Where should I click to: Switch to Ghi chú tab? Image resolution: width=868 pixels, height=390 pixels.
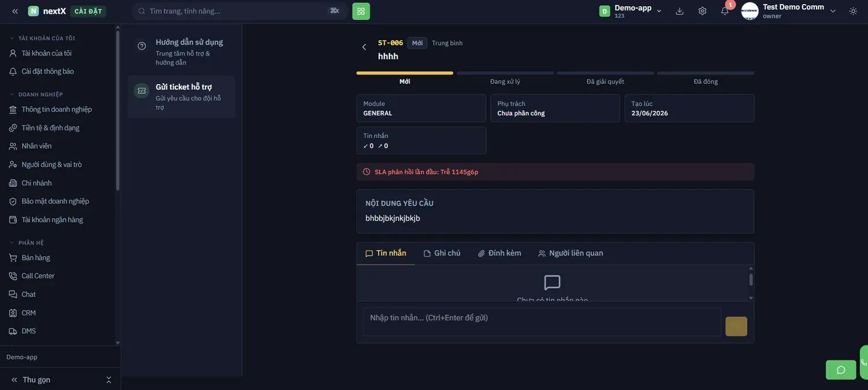442,253
